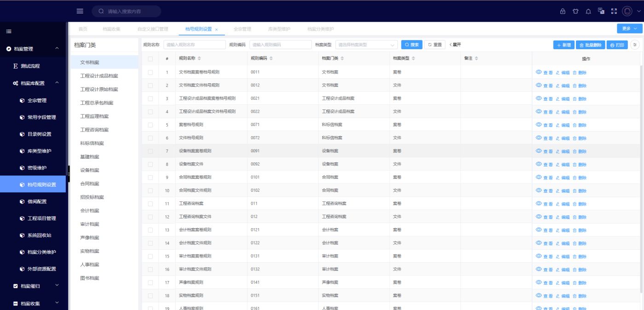Click the lock screen icon

point(563,11)
